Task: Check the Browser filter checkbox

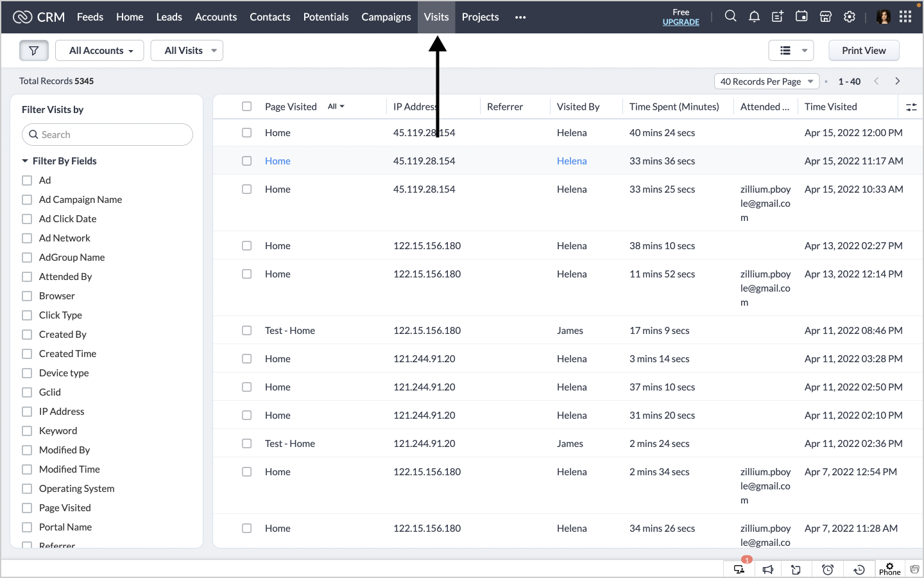Action: point(27,296)
